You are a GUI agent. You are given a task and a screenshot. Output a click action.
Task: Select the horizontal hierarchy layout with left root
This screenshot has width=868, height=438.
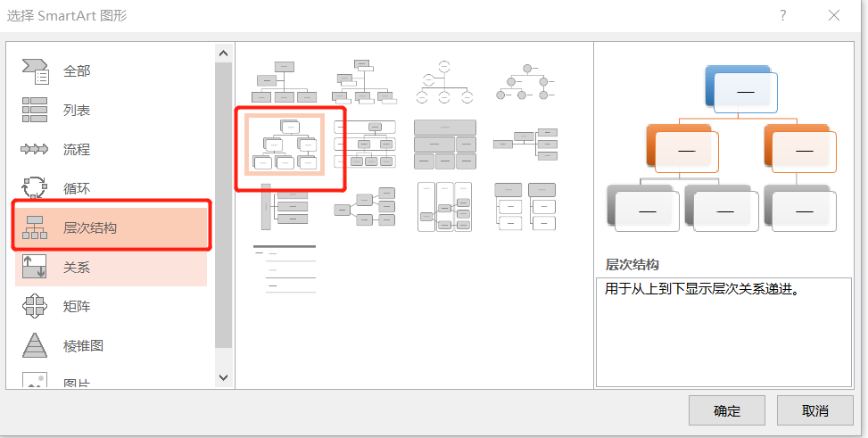tap(364, 207)
